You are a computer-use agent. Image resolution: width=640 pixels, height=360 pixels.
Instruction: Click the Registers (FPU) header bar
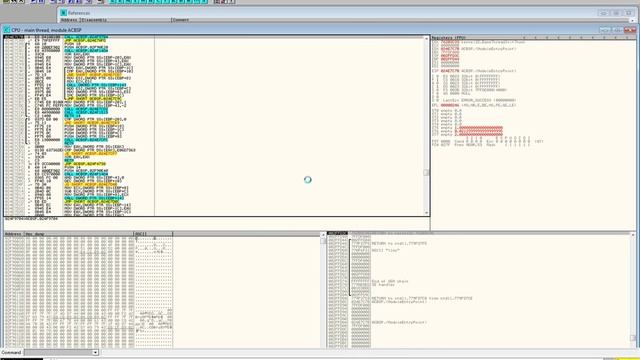tap(533, 38)
